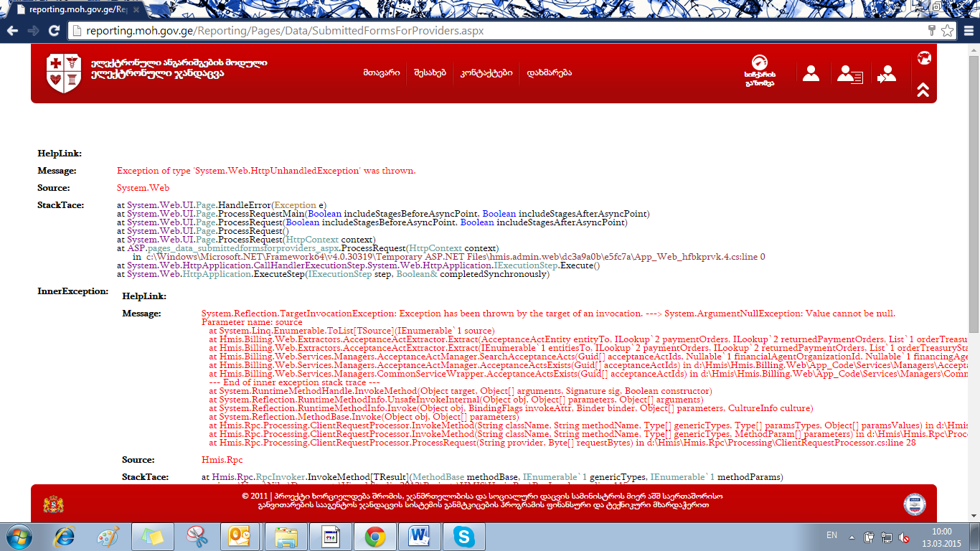980x551 pixels.
Task: Show hidden system tray icons arrow
Action: point(852,536)
